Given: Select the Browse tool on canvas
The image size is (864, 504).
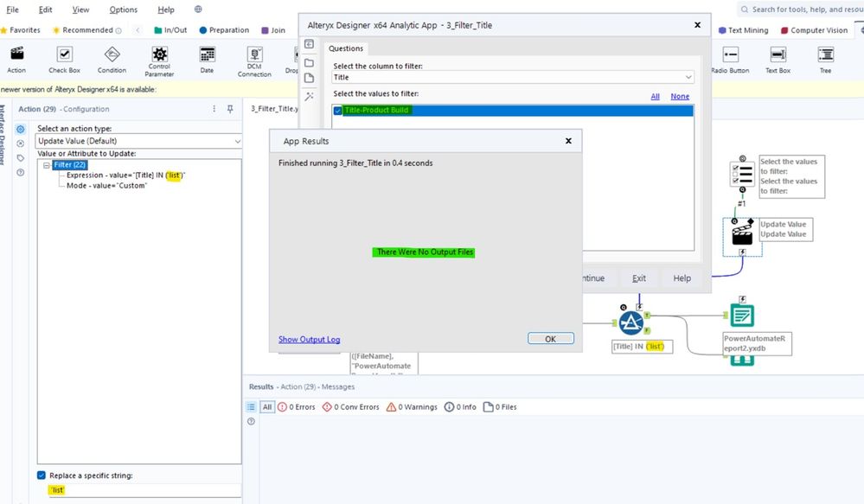Looking at the screenshot, I should [x=742, y=360].
